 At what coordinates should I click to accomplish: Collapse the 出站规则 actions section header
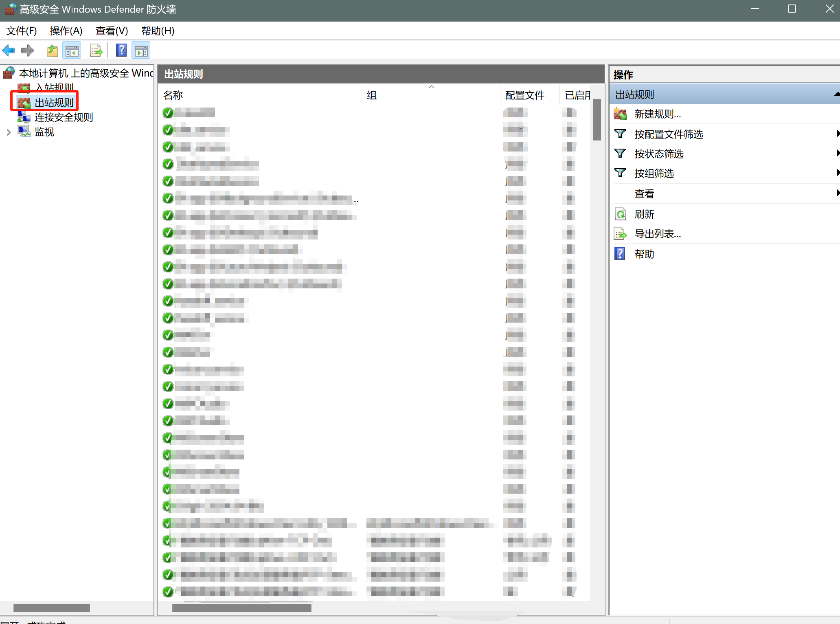click(x=836, y=94)
